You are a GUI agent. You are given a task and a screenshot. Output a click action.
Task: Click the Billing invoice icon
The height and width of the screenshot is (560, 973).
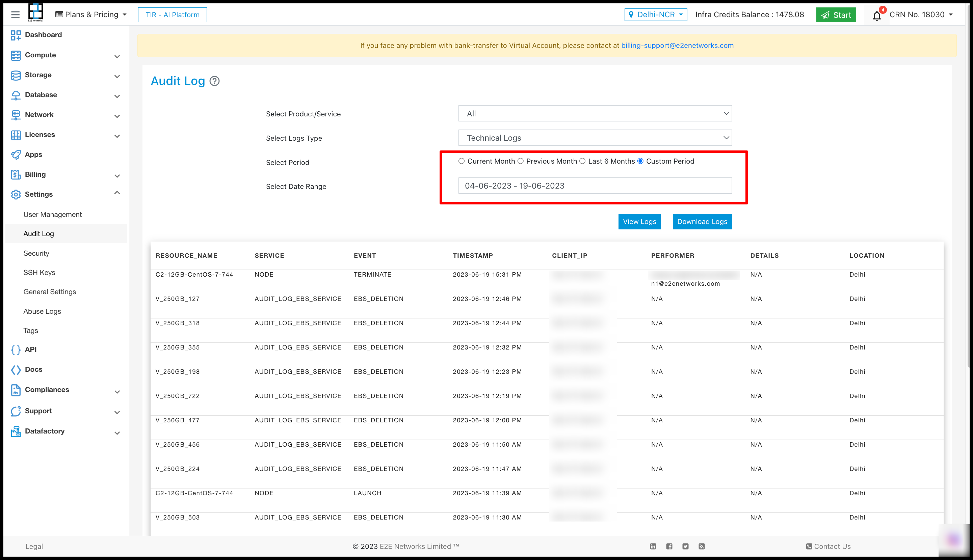point(16,175)
